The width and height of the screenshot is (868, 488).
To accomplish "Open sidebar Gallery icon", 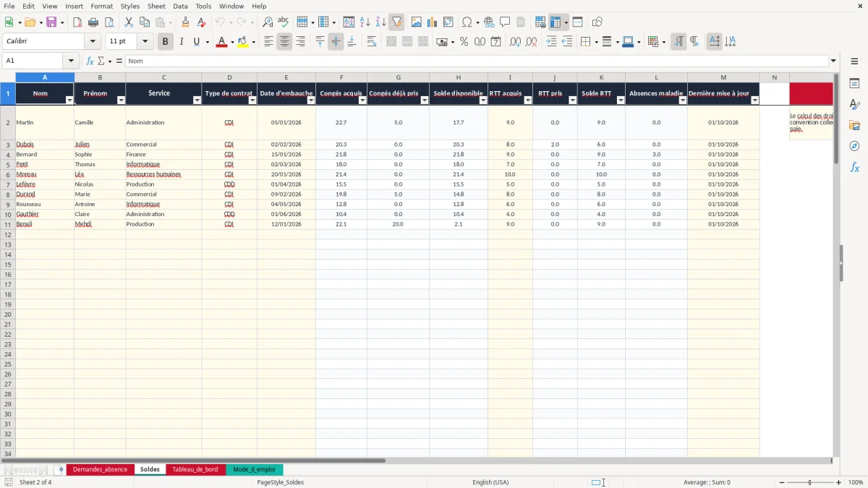I will 854,126.
